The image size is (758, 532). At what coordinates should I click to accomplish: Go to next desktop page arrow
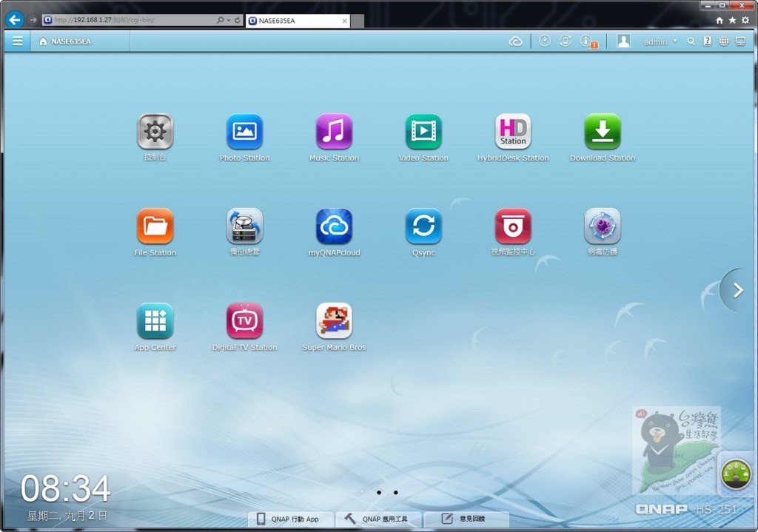tap(738, 290)
